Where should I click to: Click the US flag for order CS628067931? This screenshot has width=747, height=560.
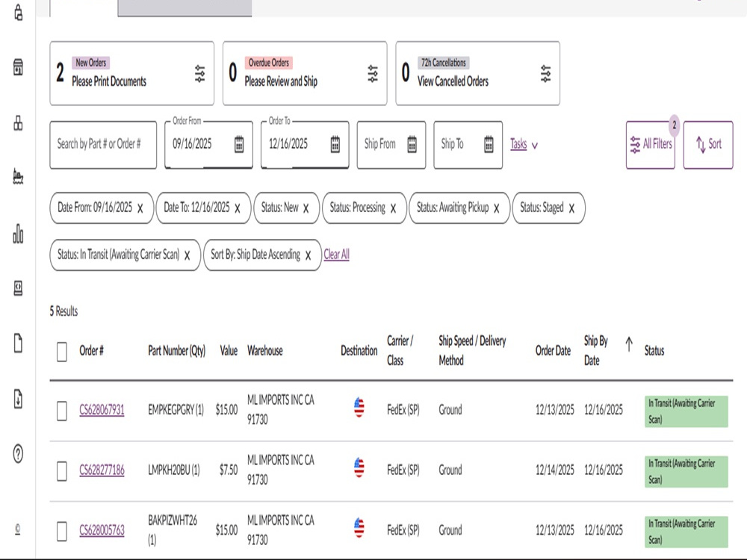click(x=359, y=408)
